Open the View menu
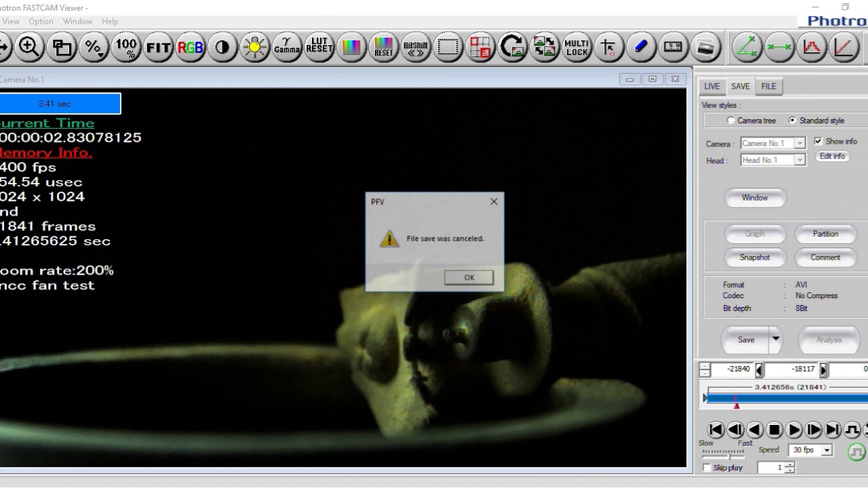The image size is (868, 488). [x=11, y=21]
